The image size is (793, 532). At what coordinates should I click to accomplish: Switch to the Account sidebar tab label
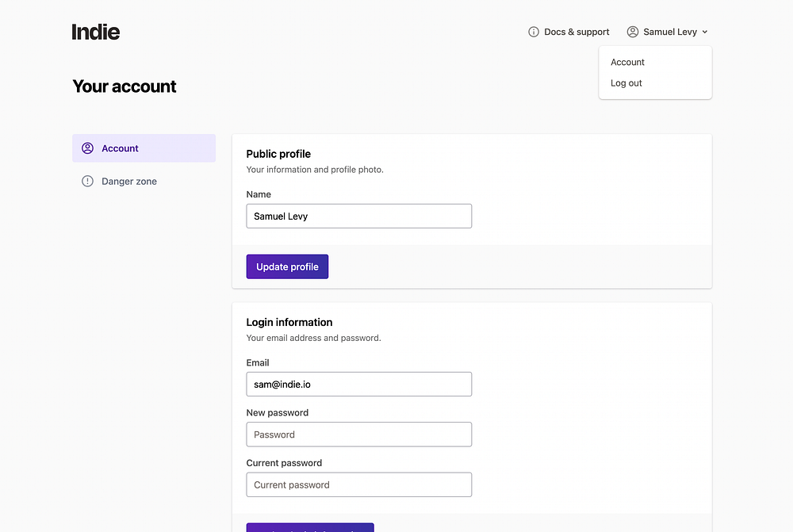[x=120, y=148]
